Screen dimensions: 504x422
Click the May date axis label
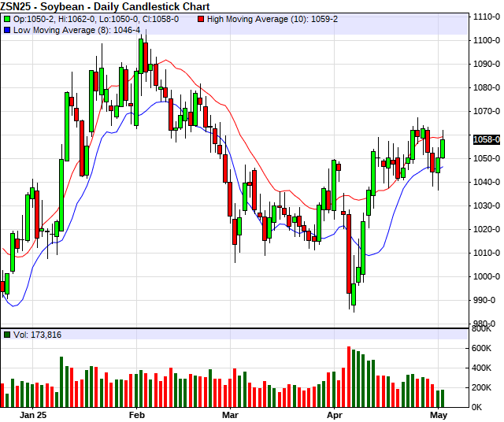pyautogui.click(x=439, y=414)
